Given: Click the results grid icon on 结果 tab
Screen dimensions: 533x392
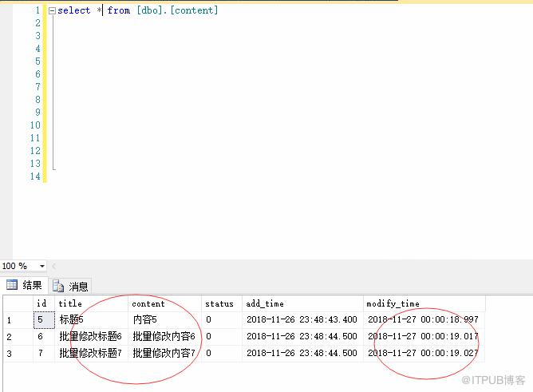Looking at the screenshot, I should tap(12, 284).
